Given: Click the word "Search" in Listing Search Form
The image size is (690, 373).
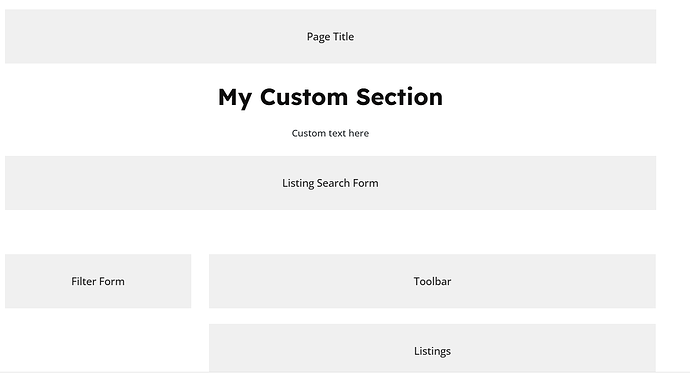Looking at the screenshot, I should (331, 183).
